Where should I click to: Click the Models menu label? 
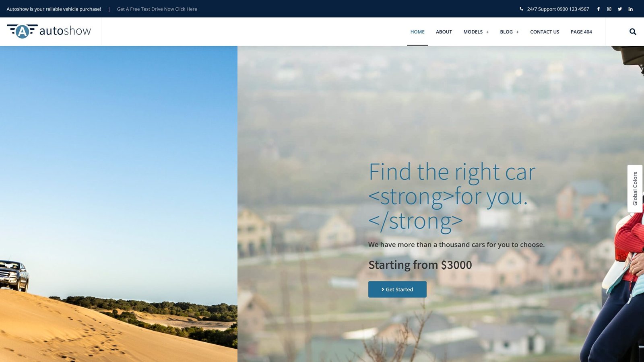tap(473, 32)
